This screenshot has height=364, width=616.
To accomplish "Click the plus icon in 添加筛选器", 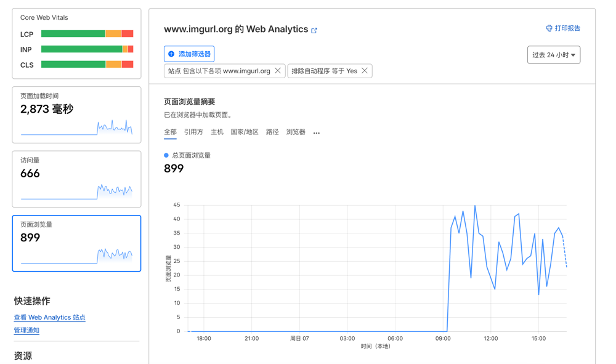I will (x=172, y=54).
